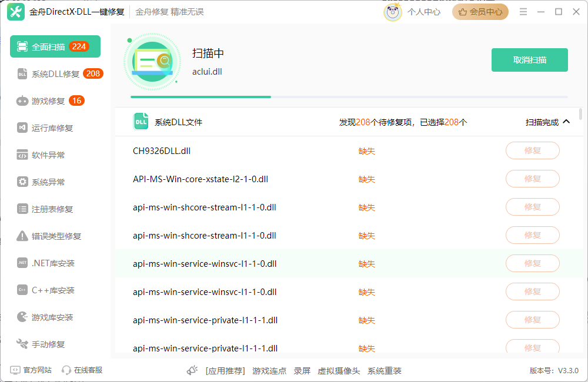The image size is (588, 382).
Task: Select the 错误类型修复 warning triangle icon
Action: [x=22, y=236]
